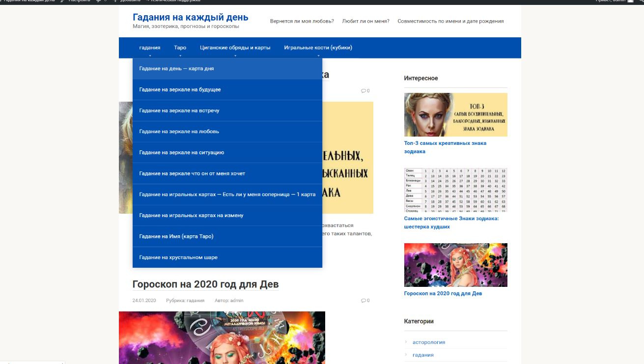Open "Совместимость по имени и дате рождения" link
Screen dimensions: 644x364
coord(450,21)
